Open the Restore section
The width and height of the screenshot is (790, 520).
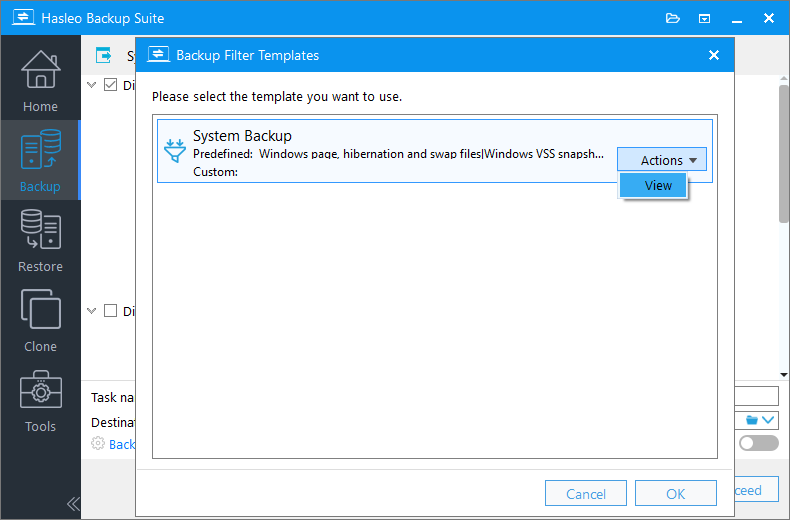[40, 240]
